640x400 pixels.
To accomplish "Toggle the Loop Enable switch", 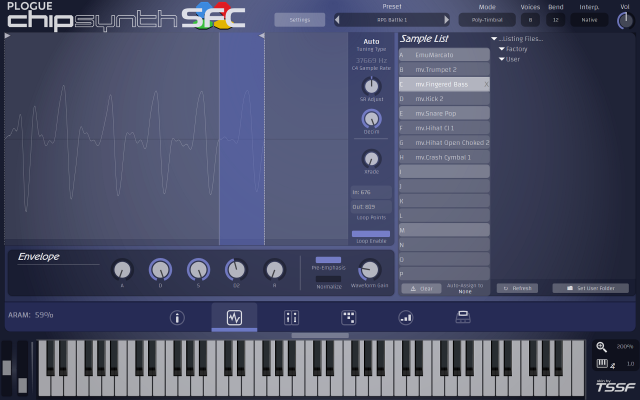I will click(x=371, y=234).
